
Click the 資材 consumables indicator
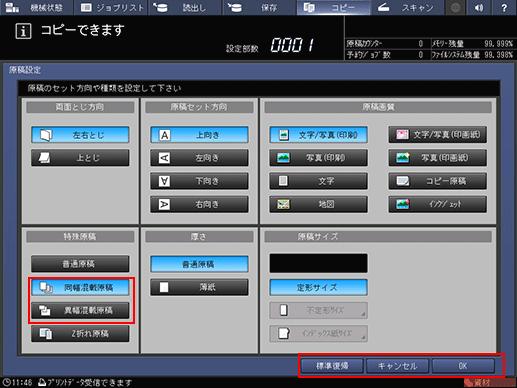point(489,383)
